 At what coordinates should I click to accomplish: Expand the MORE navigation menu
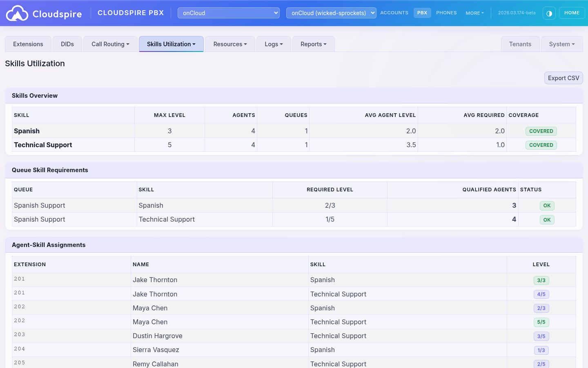point(474,13)
